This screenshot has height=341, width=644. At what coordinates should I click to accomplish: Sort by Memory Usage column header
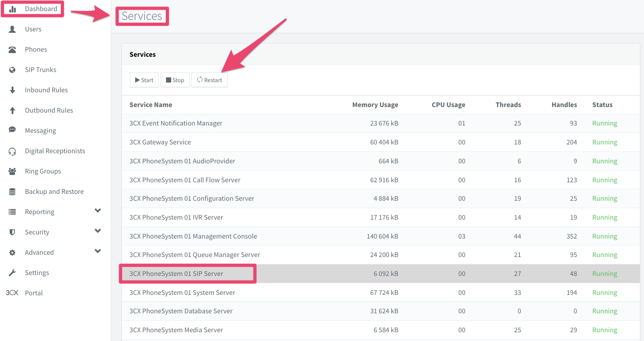[375, 105]
